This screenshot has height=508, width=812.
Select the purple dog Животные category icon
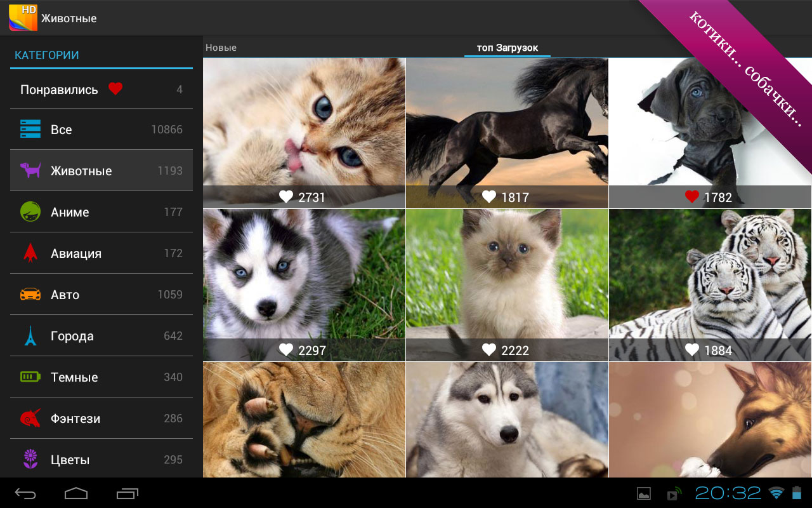[x=30, y=170]
